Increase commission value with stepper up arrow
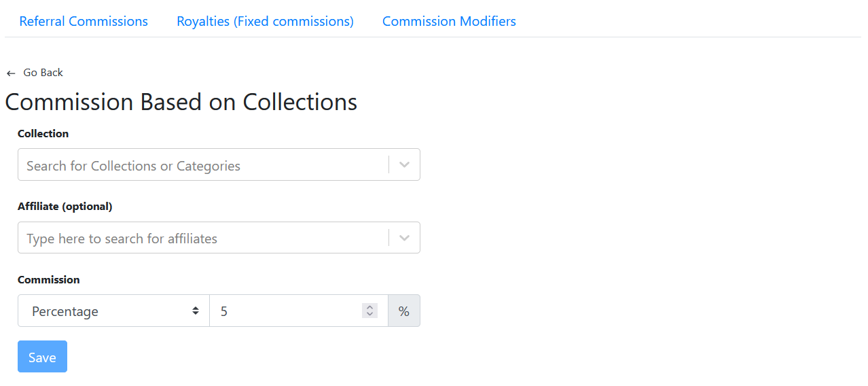The width and height of the screenshot is (868, 386). pyautogui.click(x=369, y=307)
